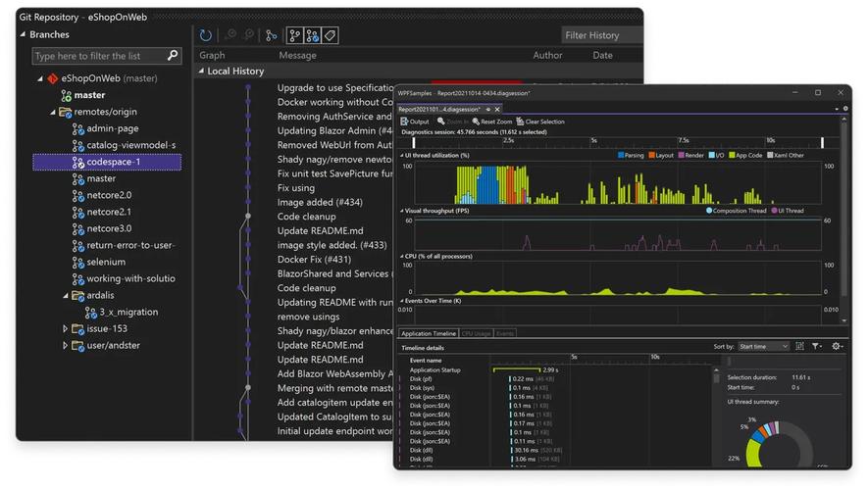The width and height of the screenshot is (868, 490).
Task: Close the diagsession document tab
Action: [x=496, y=110]
